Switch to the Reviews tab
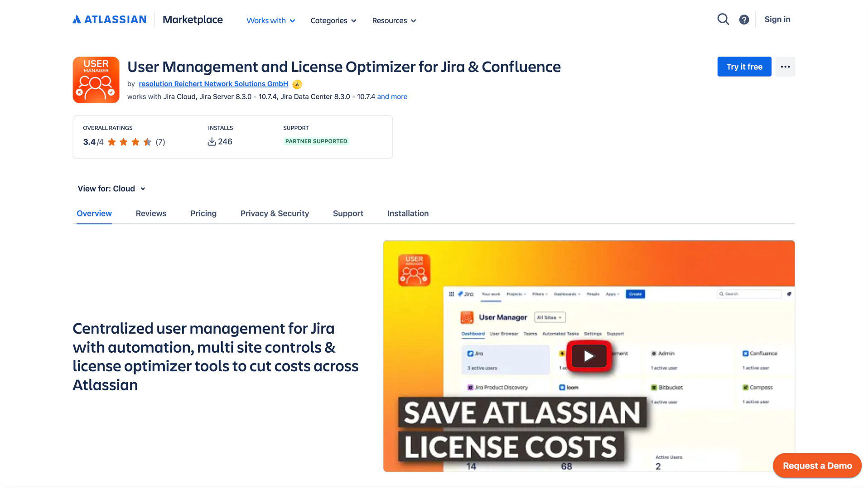868x489 pixels. [x=151, y=213]
